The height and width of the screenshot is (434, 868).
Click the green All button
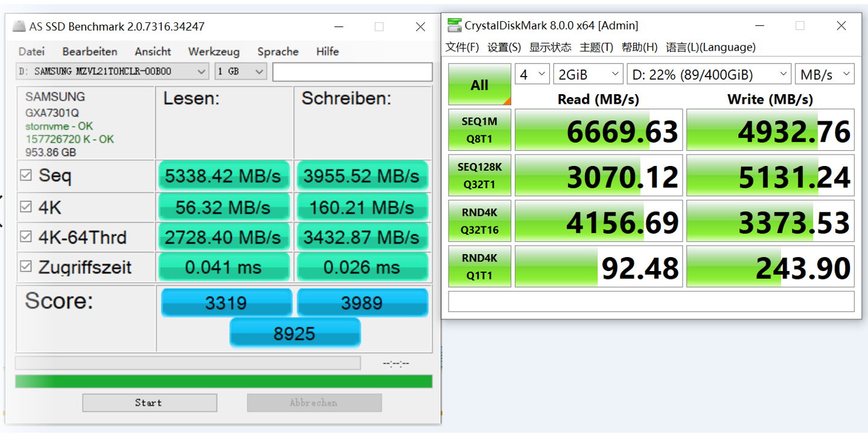click(x=479, y=85)
